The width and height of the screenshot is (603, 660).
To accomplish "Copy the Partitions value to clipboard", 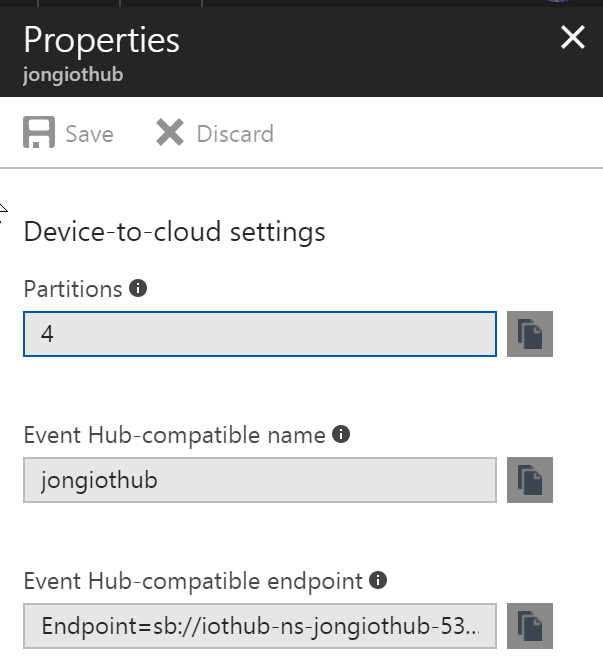I will (530, 334).
